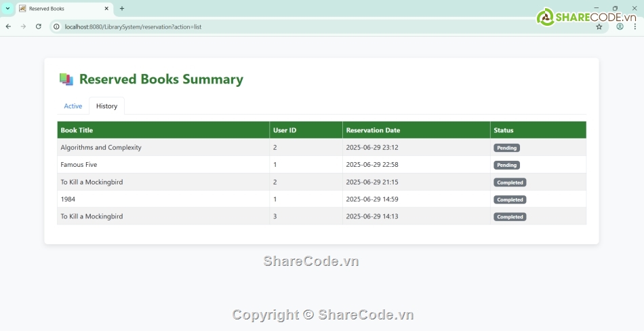Expand the tab search dropdown
Viewport: 644px width, 331px height.
[7, 9]
